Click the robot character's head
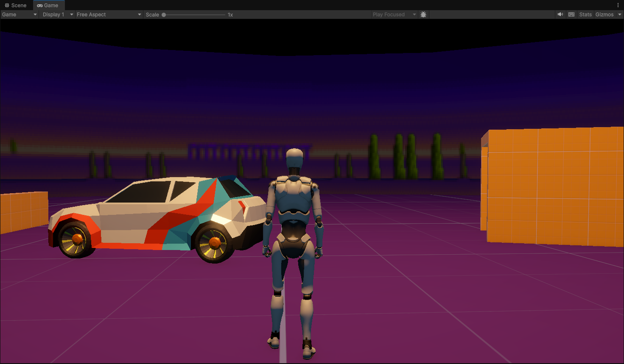624x364 pixels. pyautogui.click(x=294, y=159)
